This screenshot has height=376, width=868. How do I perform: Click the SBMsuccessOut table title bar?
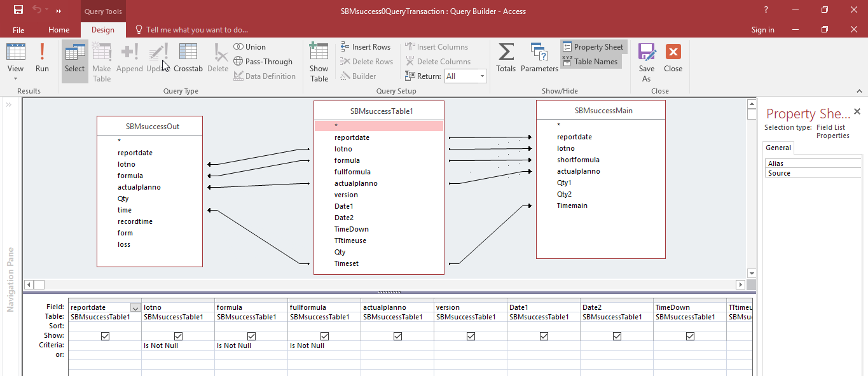[150, 126]
